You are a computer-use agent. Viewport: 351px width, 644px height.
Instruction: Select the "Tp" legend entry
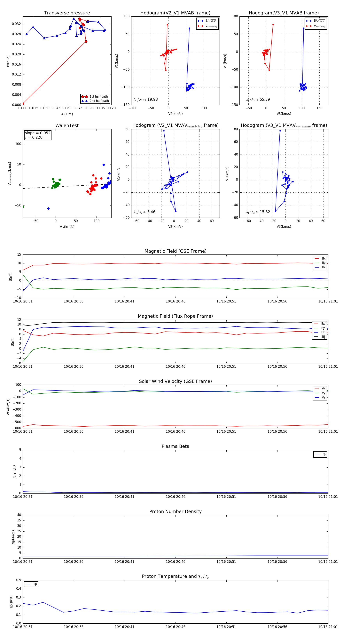[31, 584]
